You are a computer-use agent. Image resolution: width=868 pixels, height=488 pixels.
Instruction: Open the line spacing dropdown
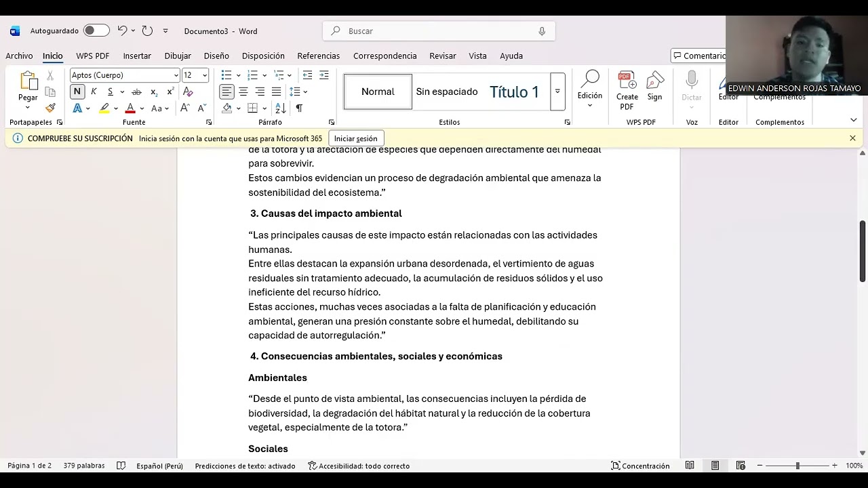pos(298,91)
